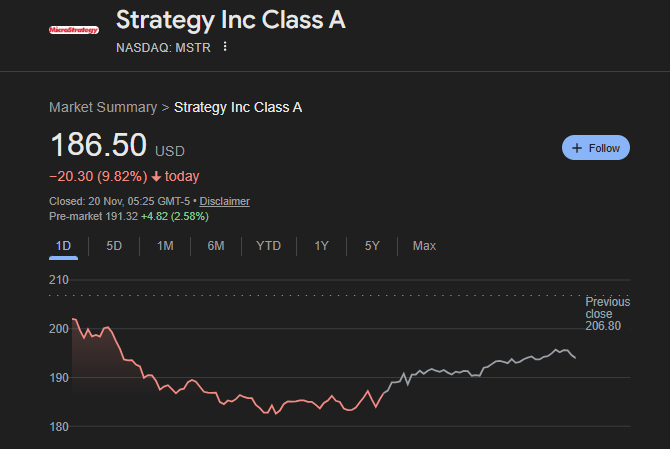Open the Disclaimer link

(224, 201)
